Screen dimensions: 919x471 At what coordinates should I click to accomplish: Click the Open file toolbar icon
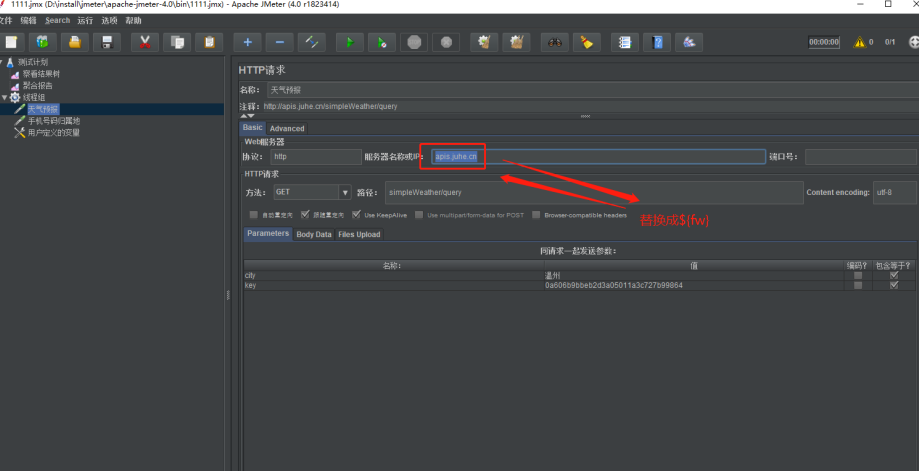click(74, 42)
